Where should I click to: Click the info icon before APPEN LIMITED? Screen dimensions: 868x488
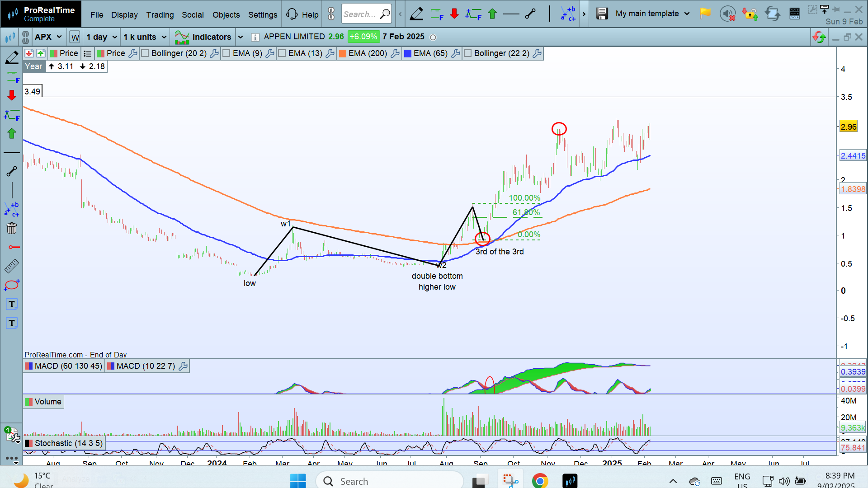click(255, 37)
